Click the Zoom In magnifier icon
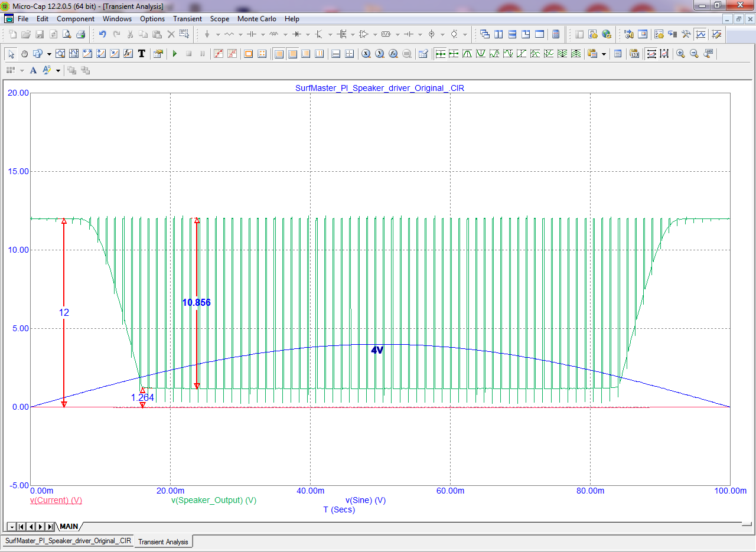Viewport: 756px width, 552px height. coord(680,54)
